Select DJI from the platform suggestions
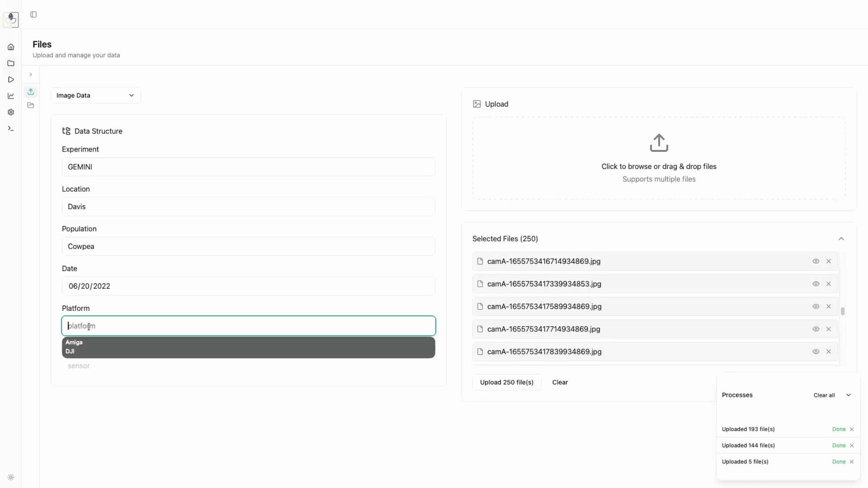The height and width of the screenshot is (488, 868). click(70, 351)
